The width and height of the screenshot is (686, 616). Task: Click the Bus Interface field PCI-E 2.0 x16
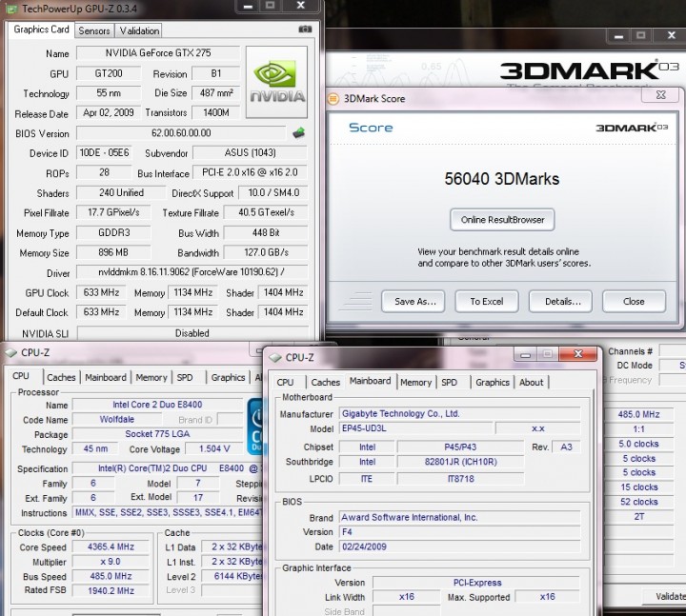(250, 172)
